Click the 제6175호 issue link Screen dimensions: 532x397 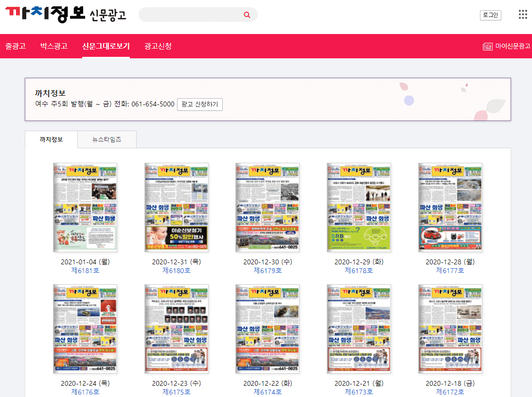click(177, 392)
